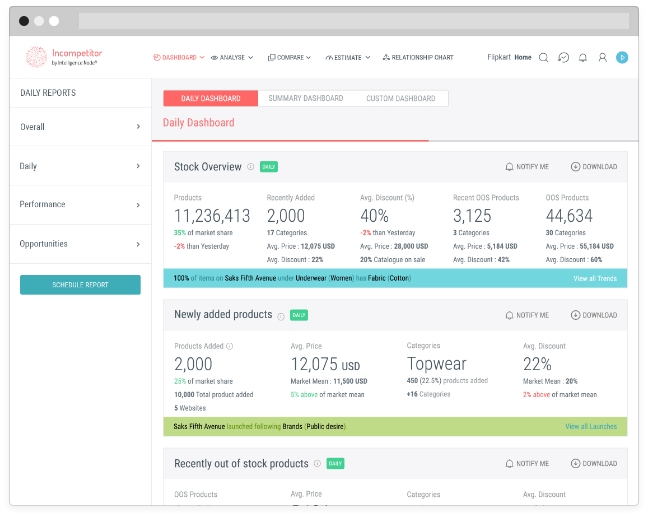Download the Stock Overview report
The image size is (648, 518).
(x=594, y=167)
